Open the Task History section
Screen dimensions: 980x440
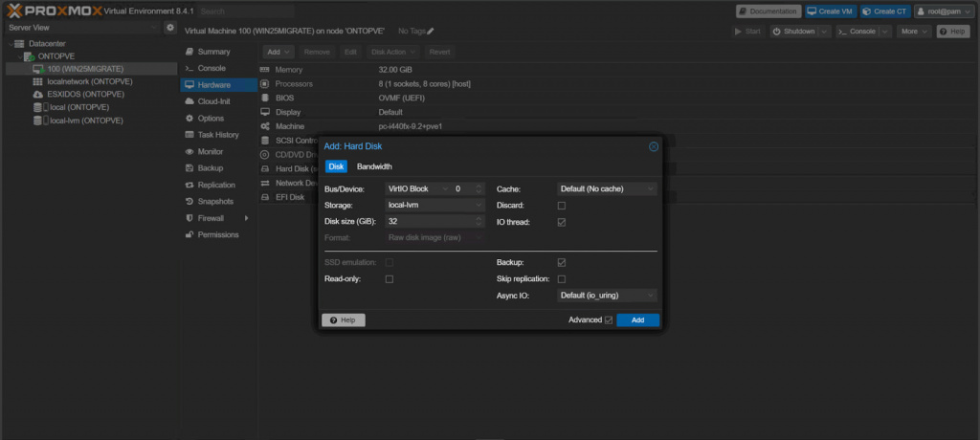[x=219, y=135]
